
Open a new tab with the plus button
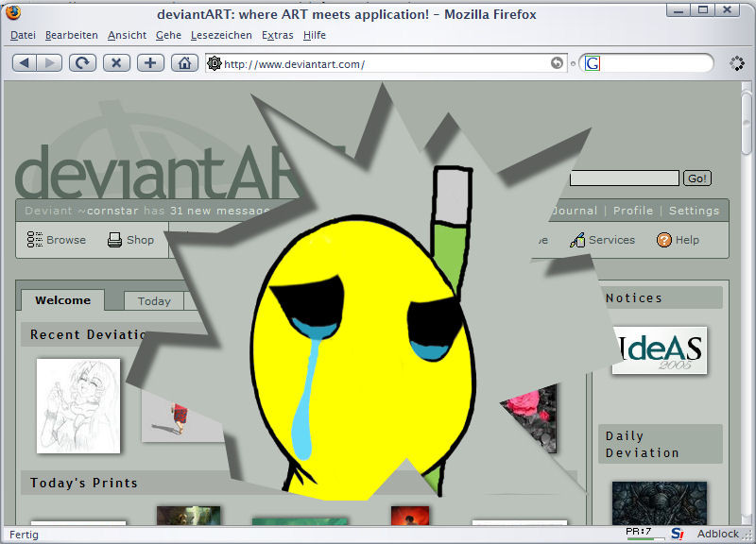[150, 63]
